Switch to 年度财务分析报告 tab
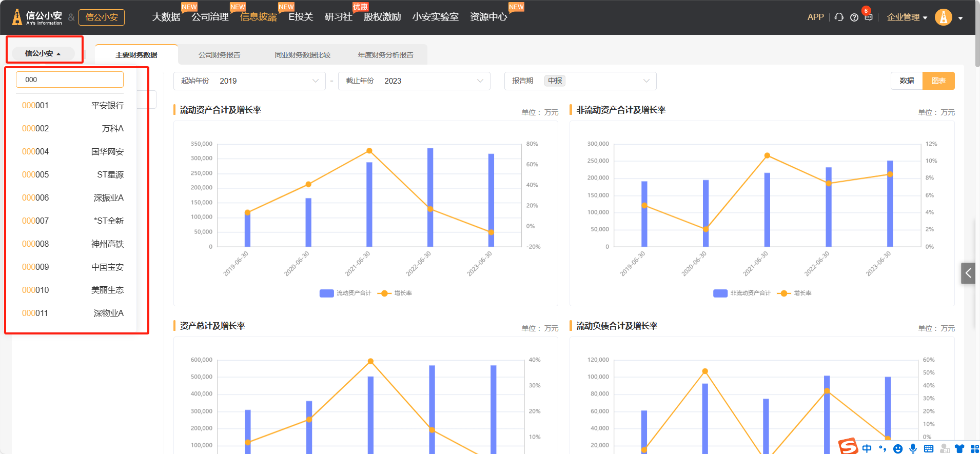The image size is (980, 454). pos(385,54)
